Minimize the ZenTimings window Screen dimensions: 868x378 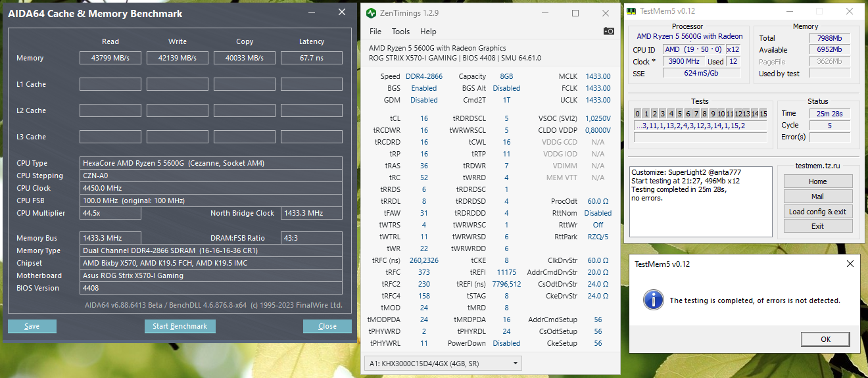coord(545,13)
